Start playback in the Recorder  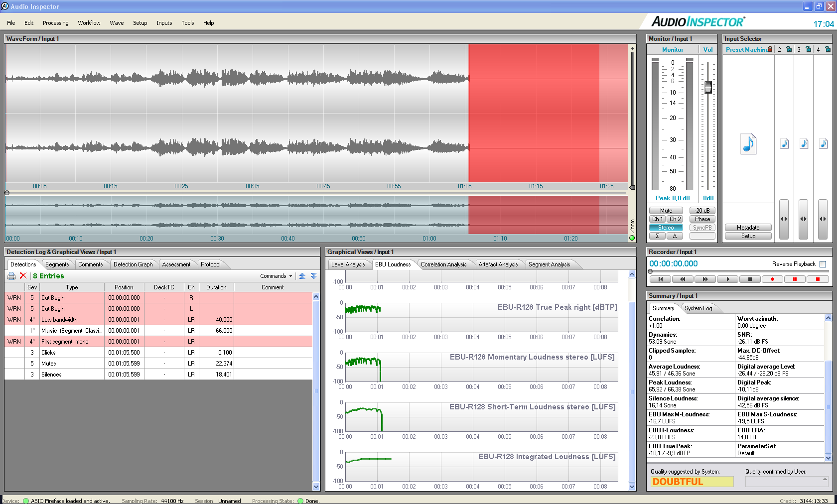click(x=727, y=279)
